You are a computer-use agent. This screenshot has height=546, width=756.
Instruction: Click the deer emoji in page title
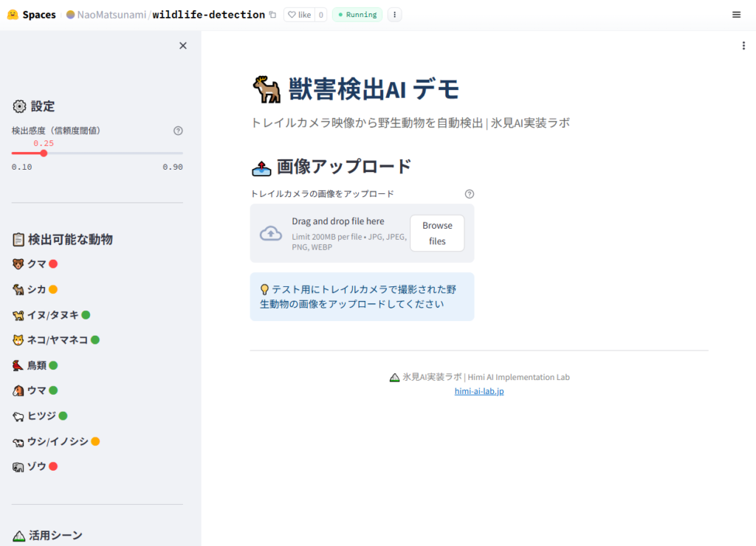267,90
